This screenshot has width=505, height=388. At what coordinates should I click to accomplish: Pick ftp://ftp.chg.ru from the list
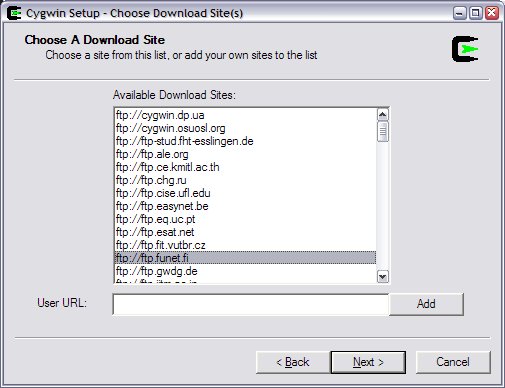pos(245,180)
